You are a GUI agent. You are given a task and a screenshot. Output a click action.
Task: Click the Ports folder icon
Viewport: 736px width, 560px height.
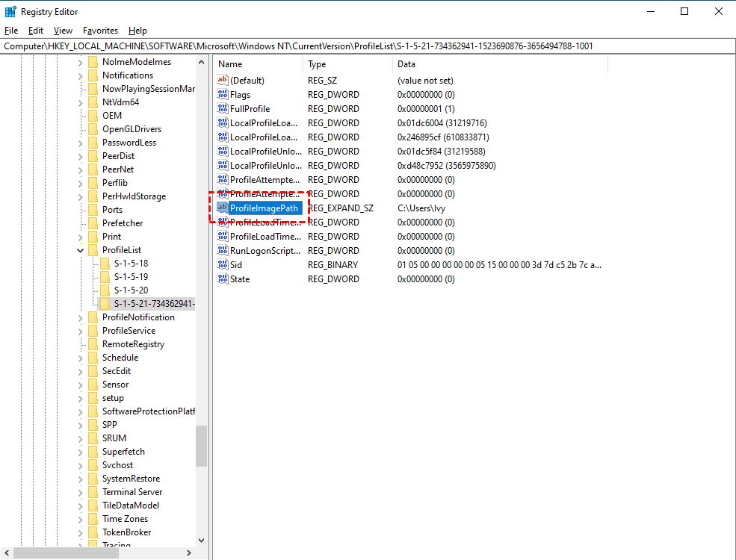pos(93,210)
